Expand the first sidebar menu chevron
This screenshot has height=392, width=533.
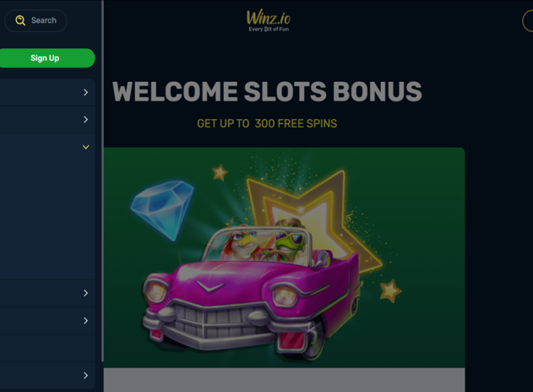[86, 93]
